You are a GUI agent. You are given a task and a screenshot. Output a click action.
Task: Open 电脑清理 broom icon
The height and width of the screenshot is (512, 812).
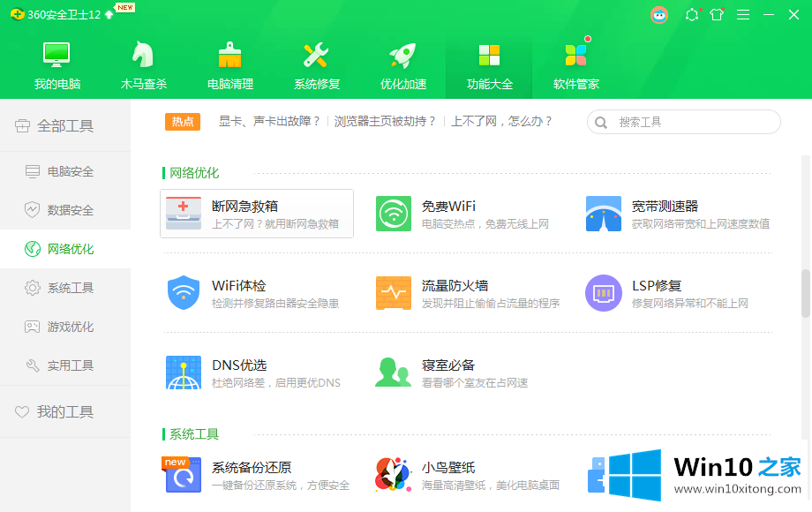pos(230,55)
